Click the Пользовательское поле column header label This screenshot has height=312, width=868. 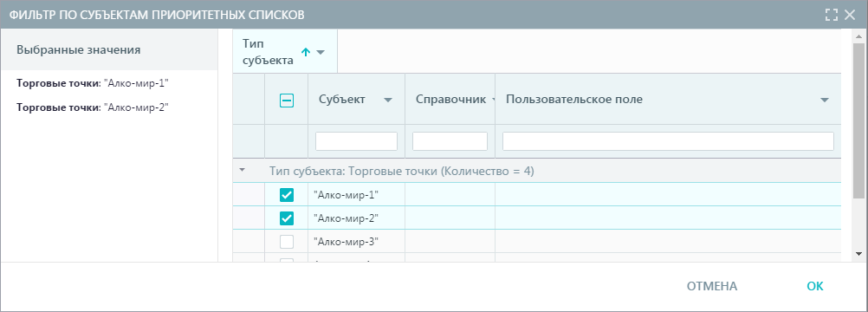point(574,100)
